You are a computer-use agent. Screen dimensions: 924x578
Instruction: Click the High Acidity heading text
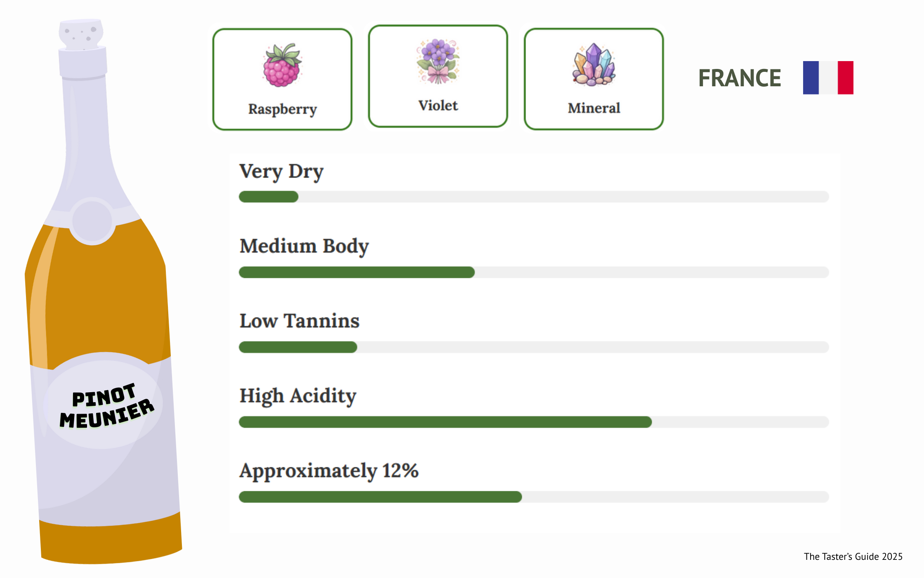(x=298, y=396)
